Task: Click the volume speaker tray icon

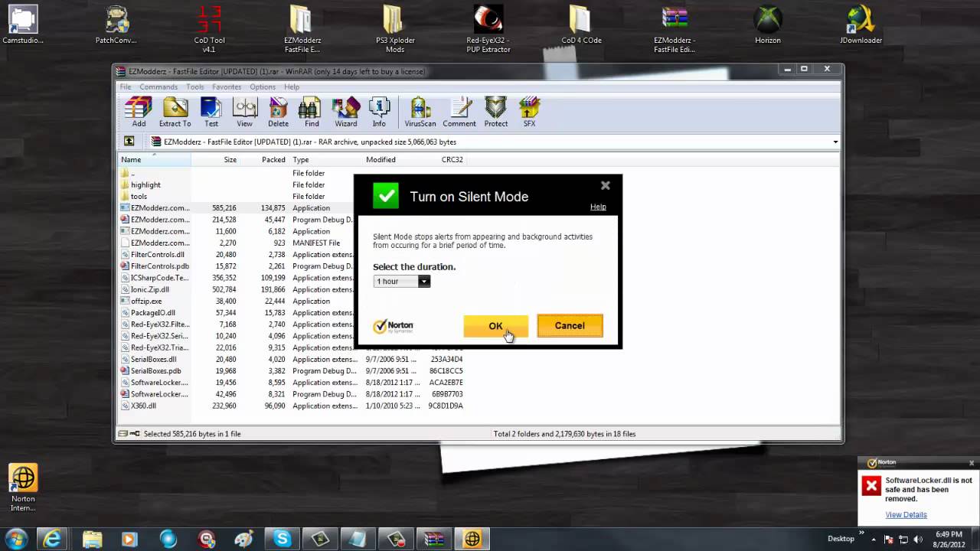Action: click(x=918, y=539)
